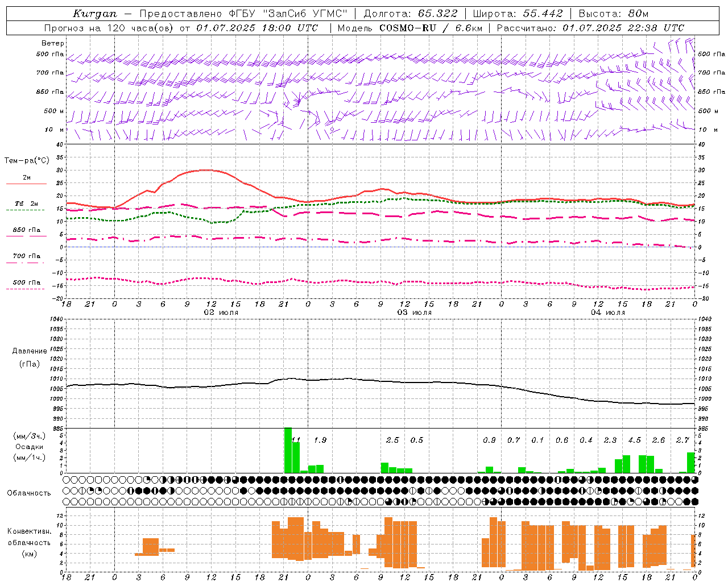Select the 02 июля date label

221,313
